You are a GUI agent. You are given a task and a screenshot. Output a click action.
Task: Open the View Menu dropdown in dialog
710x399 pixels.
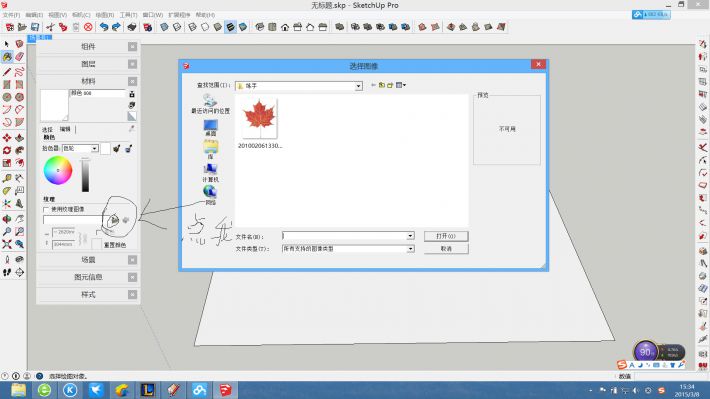(401, 85)
